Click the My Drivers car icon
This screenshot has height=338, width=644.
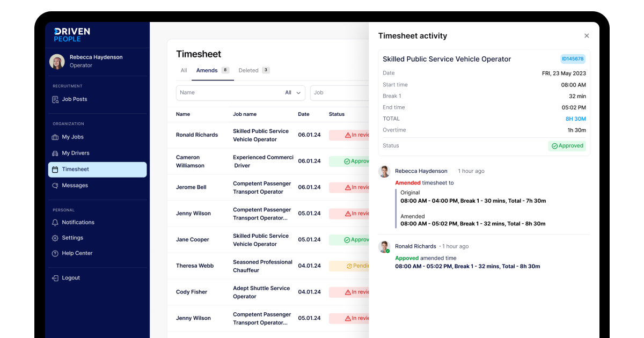click(55, 153)
